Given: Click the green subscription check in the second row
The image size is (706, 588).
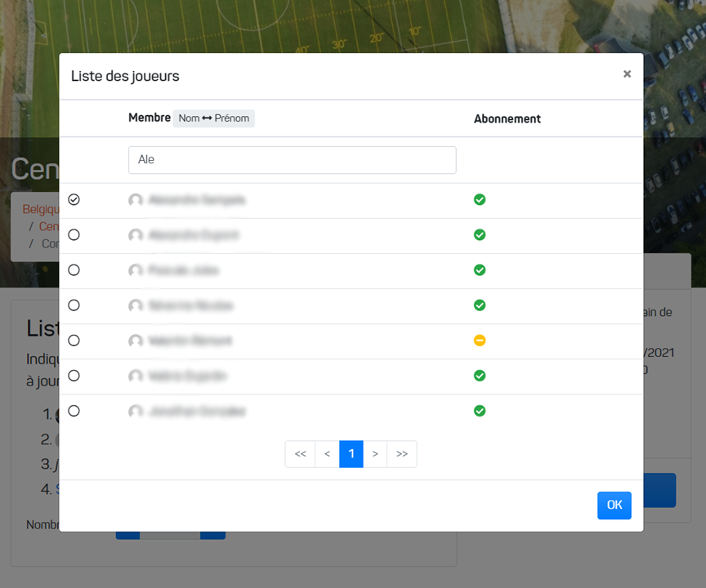Looking at the screenshot, I should click(480, 235).
